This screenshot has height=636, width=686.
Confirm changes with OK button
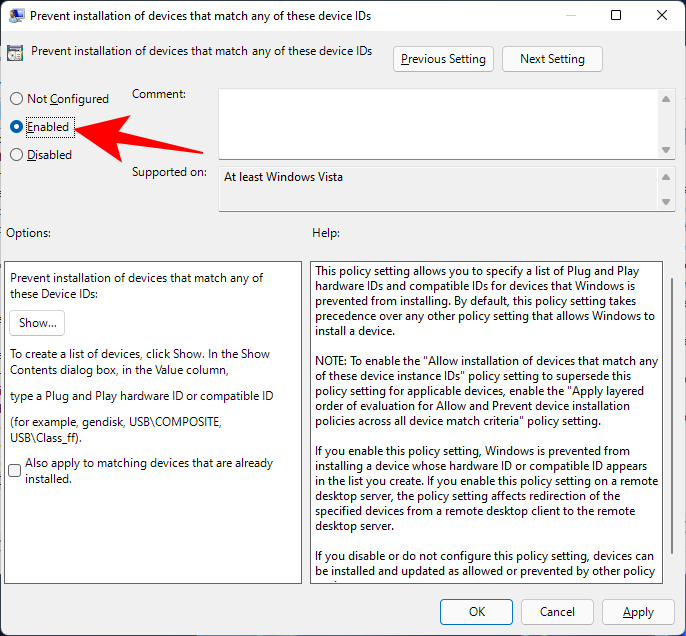477,612
